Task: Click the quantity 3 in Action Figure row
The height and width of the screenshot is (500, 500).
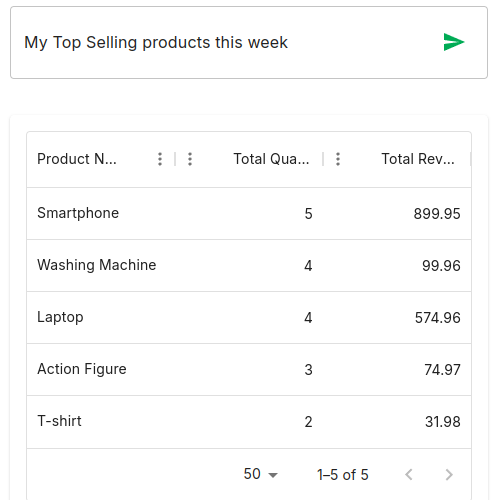Action: coord(308,370)
